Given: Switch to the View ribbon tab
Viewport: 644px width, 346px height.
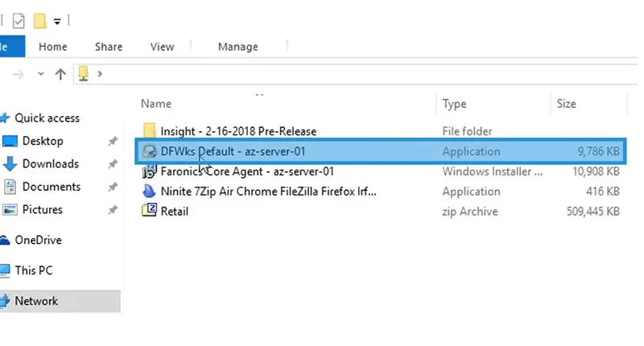Looking at the screenshot, I should coord(163,47).
